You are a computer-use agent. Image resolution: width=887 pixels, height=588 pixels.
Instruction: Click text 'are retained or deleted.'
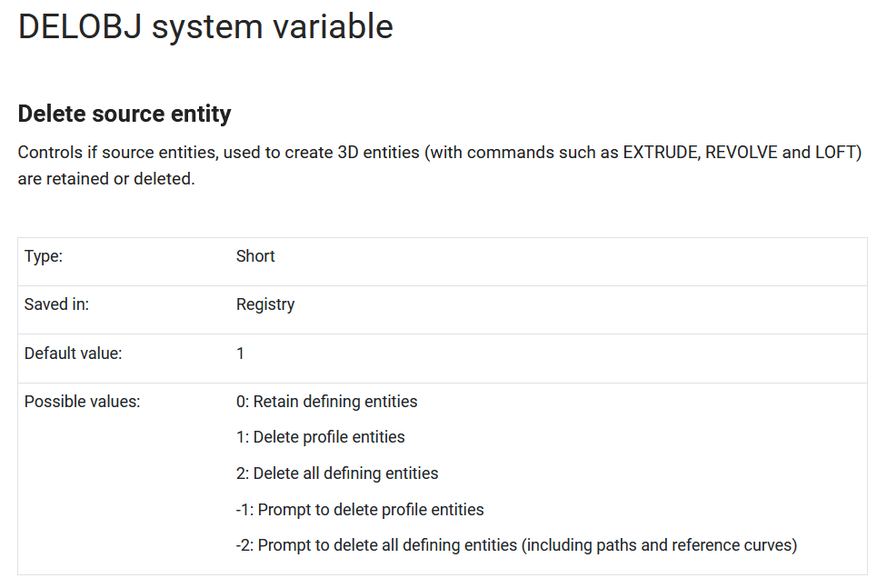click(x=106, y=179)
